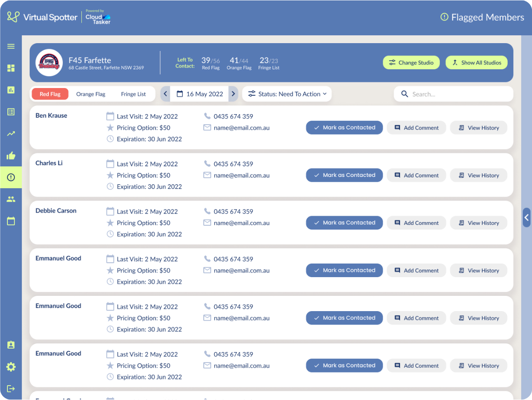This screenshot has height=400, width=532.
Task: Open the settings gear in sidebar
Action: coord(11,367)
